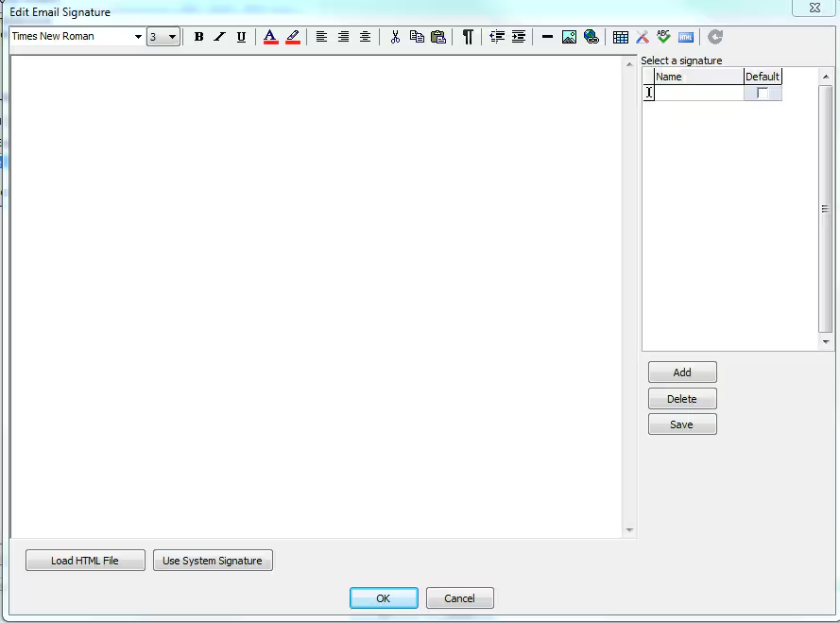Click signature list scrollbar up arrow
Screen dimensions: 840x623
click(x=826, y=77)
